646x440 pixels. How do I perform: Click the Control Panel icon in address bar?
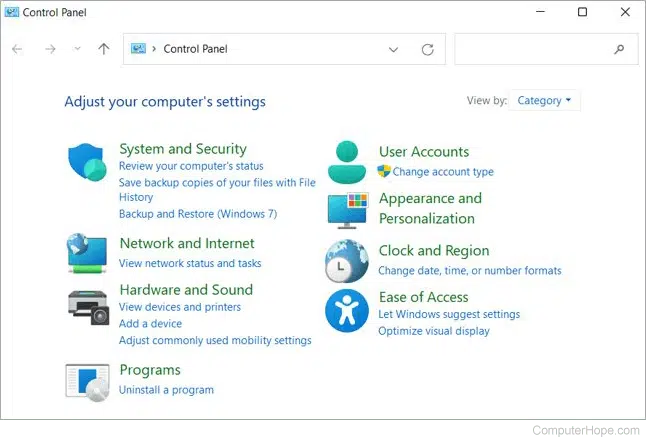pyautogui.click(x=138, y=49)
